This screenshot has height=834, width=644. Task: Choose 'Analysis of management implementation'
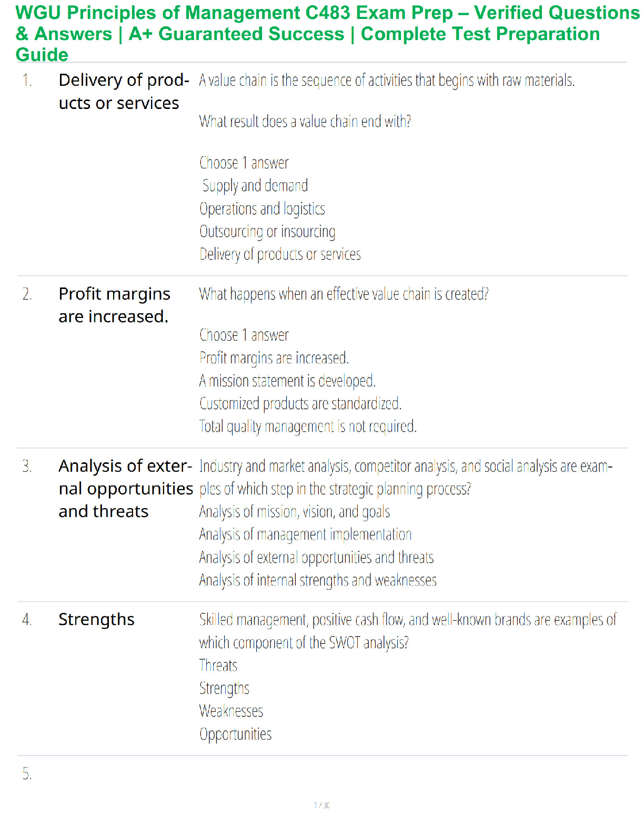(x=305, y=534)
